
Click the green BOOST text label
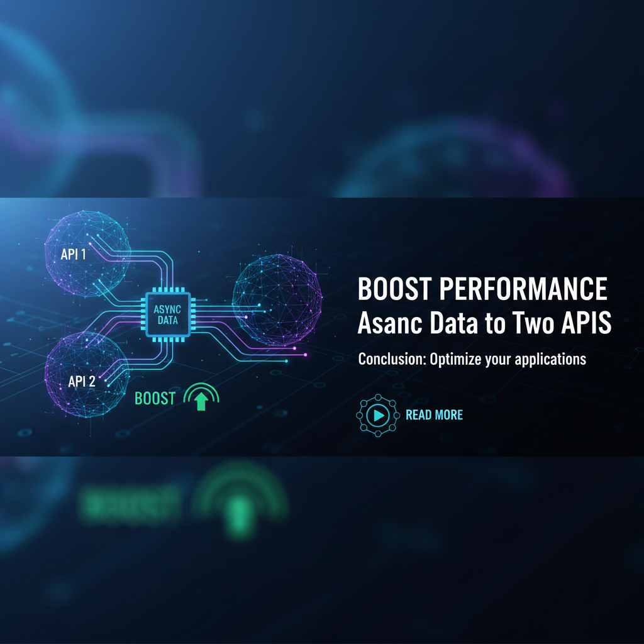pyautogui.click(x=156, y=399)
